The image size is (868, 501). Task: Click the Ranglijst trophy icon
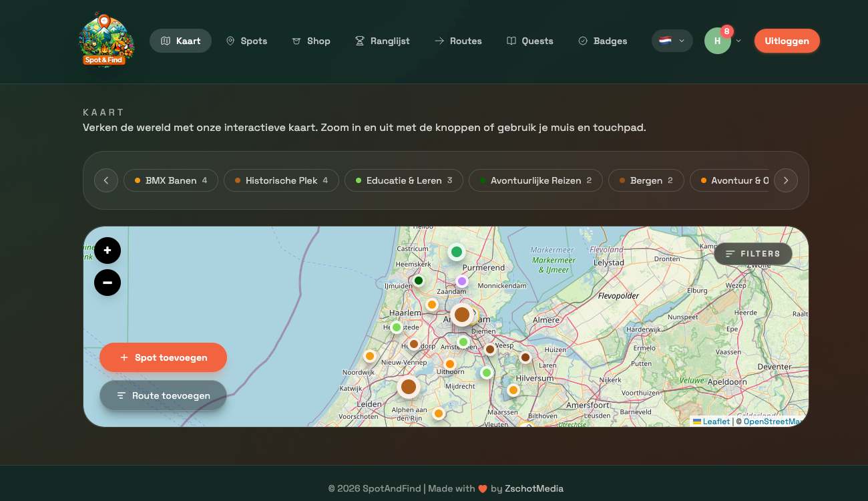[x=359, y=41]
